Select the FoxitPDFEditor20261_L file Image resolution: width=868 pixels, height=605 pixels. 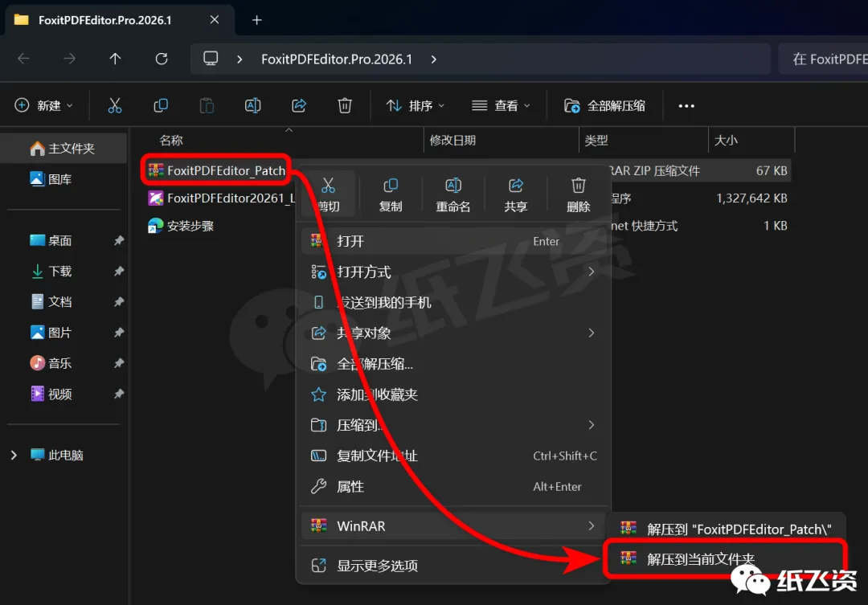click(x=222, y=198)
